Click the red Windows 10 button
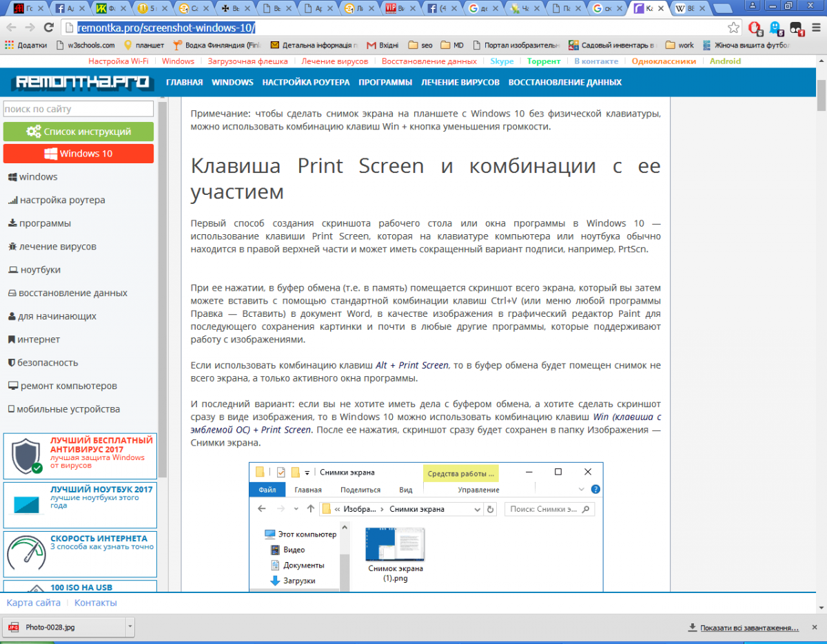This screenshot has height=644, width=827. point(78,154)
